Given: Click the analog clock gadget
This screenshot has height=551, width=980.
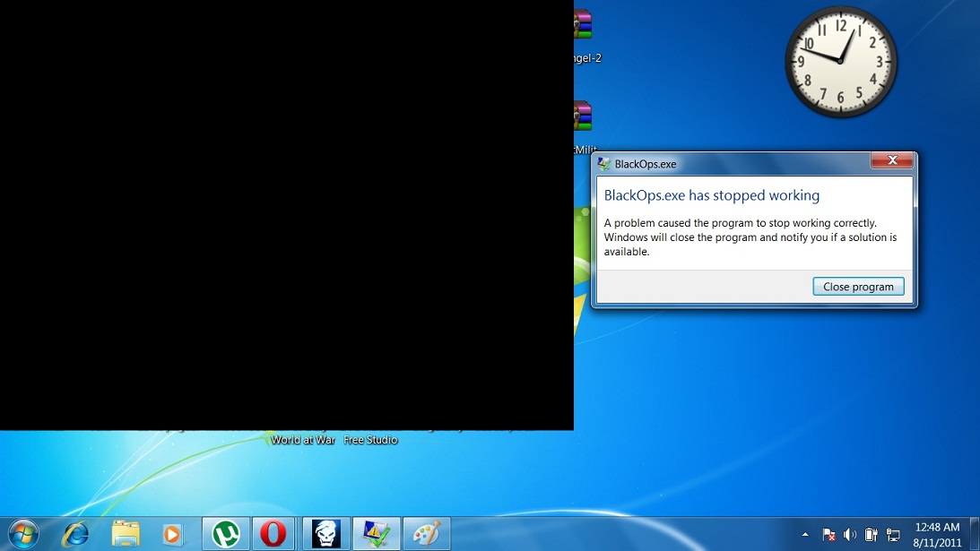Looking at the screenshot, I should pos(841,61).
